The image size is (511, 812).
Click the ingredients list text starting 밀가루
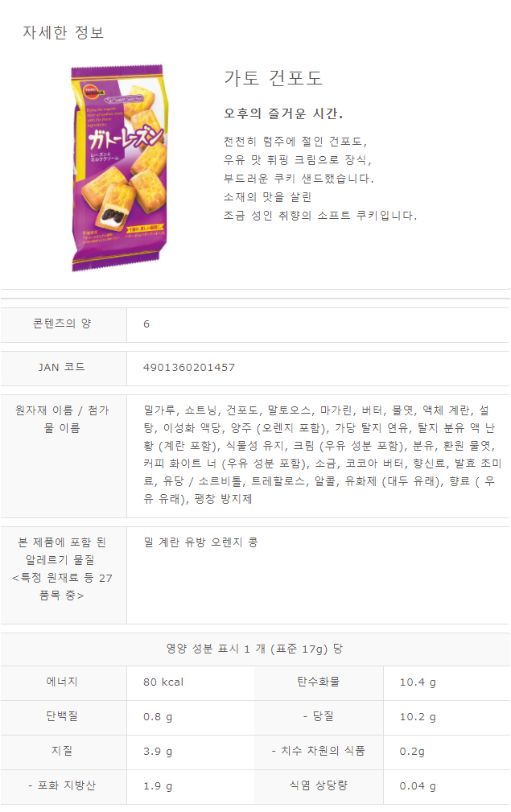point(322,455)
